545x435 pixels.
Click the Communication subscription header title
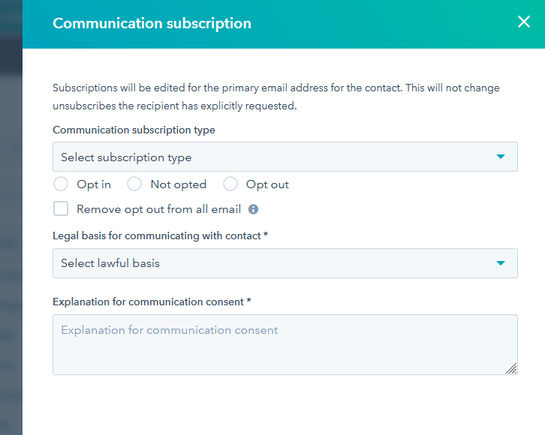(152, 23)
